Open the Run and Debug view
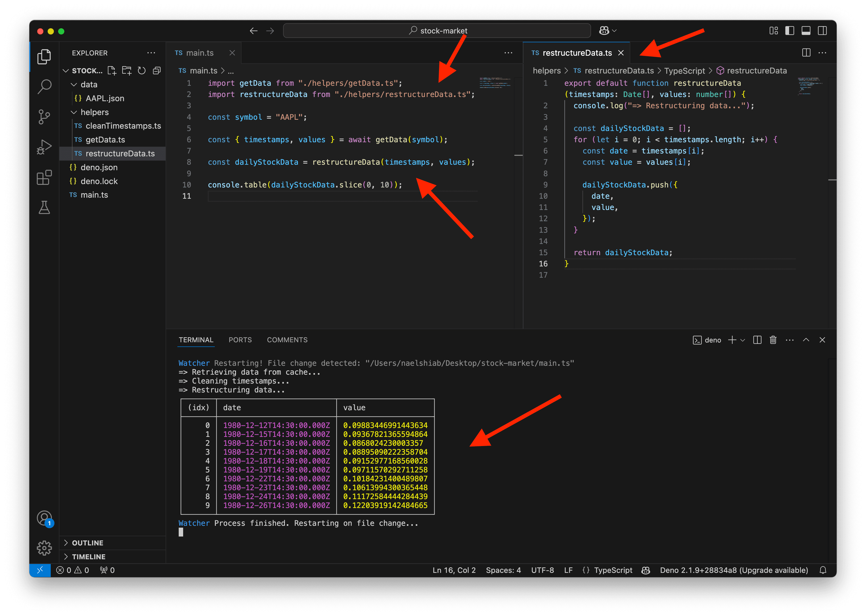The width and height of the screenshot is (866, 616). (x=44, y=147)
